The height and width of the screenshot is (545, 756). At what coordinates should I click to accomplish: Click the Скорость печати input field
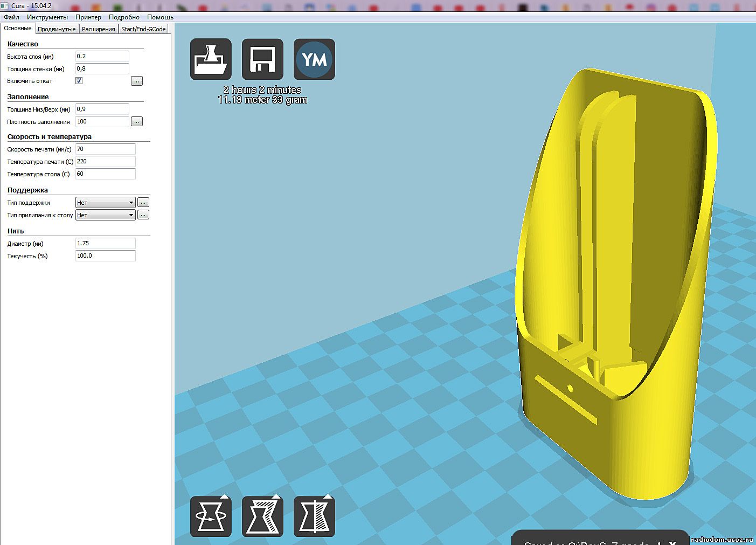(x=106, y=149)
